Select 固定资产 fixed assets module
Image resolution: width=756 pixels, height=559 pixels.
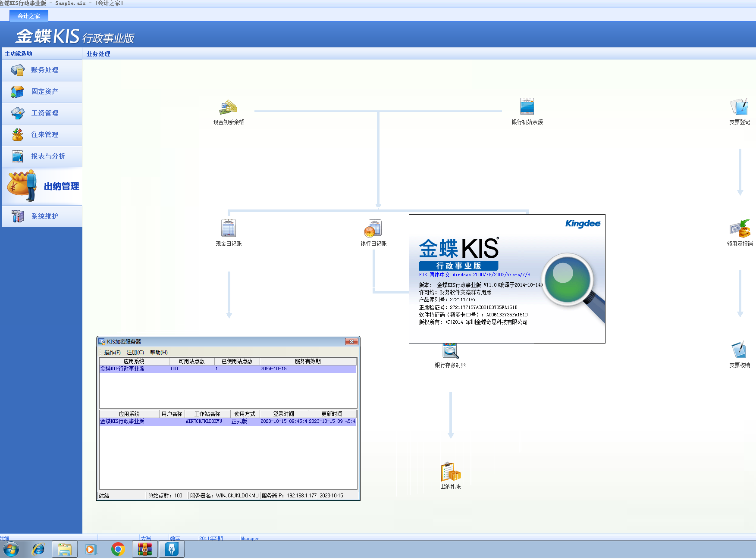point(42,92)
